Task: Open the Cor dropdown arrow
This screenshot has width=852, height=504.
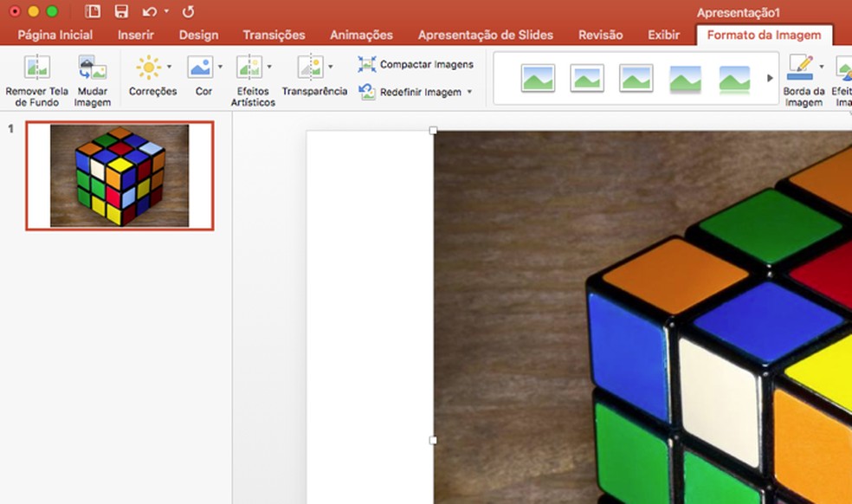Action: [218, 66]
